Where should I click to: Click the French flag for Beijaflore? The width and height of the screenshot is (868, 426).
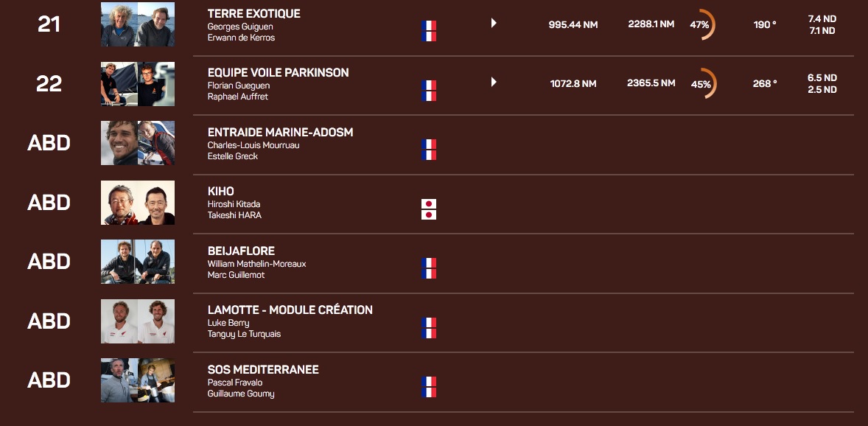pos(429,268)
